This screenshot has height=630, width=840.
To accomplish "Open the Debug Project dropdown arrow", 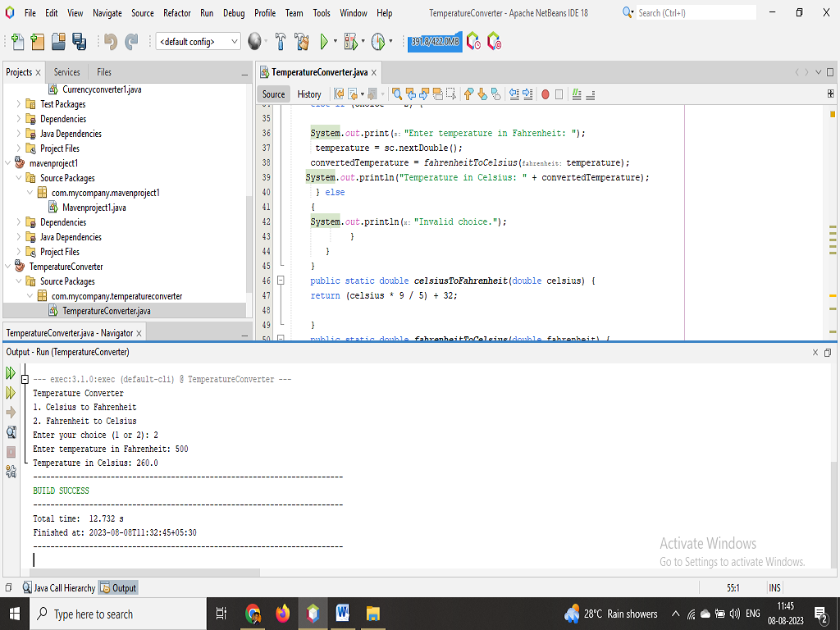I will [x=363, y=41].
